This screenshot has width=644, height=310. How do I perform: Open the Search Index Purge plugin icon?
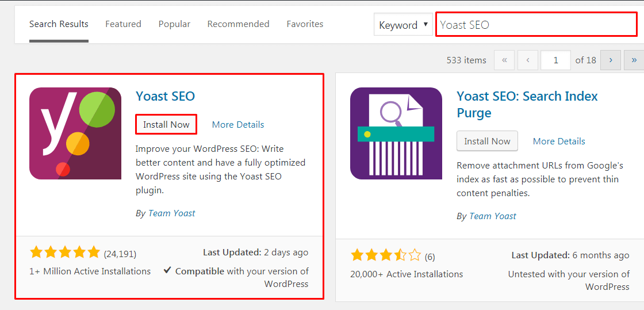pyautogui.click(x=396, y=133)
